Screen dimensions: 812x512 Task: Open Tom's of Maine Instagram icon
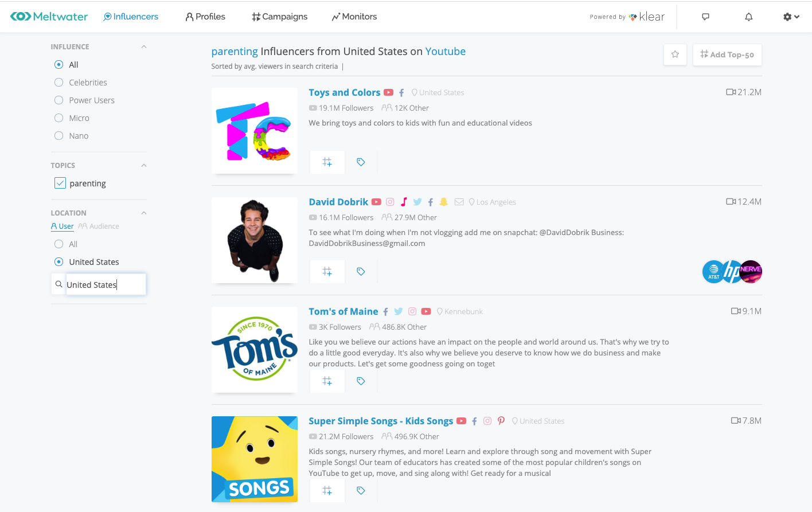click(412, 311)
